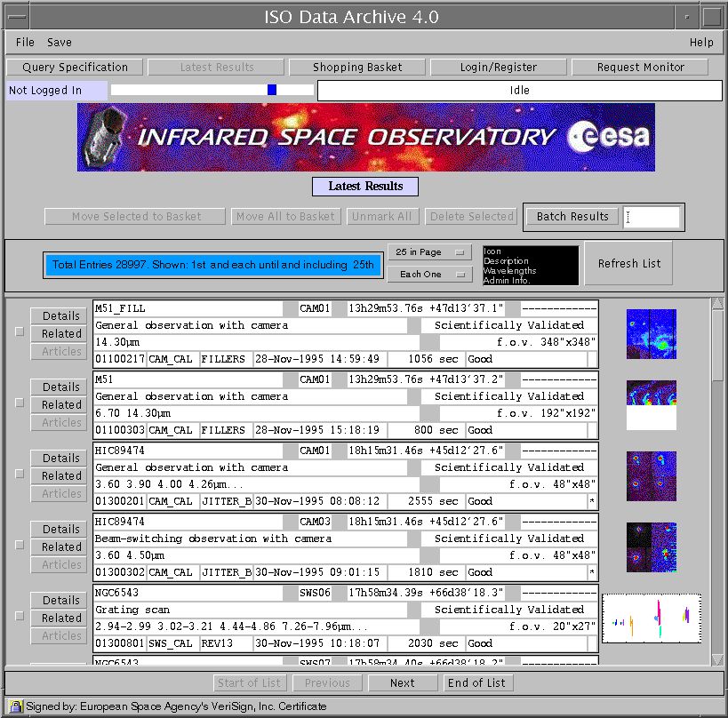
Task: Open the File menu
Action: 25,42
